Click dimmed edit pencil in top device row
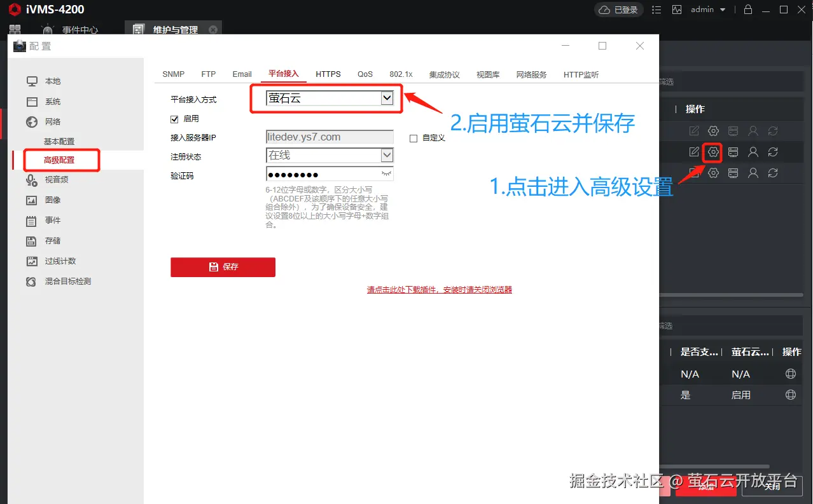This screenshot has height=504, width=813. tap(694, 131)
